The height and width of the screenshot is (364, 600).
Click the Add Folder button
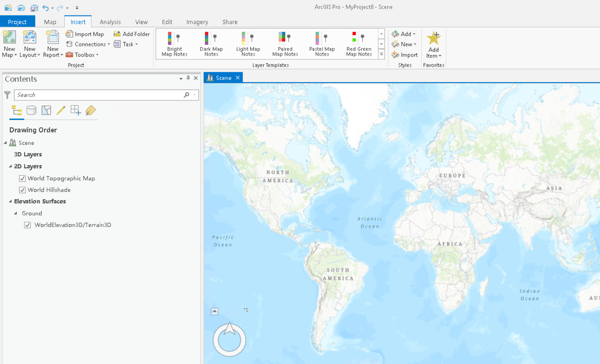132,34
